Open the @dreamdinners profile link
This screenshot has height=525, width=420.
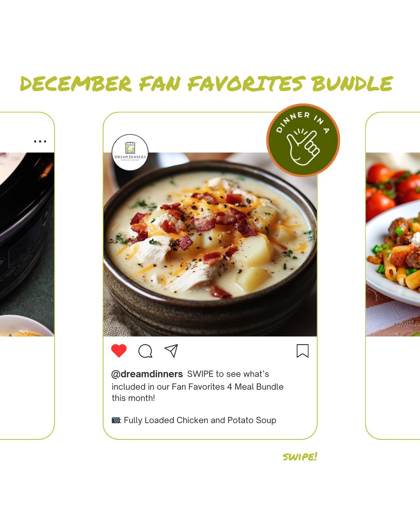147,374
